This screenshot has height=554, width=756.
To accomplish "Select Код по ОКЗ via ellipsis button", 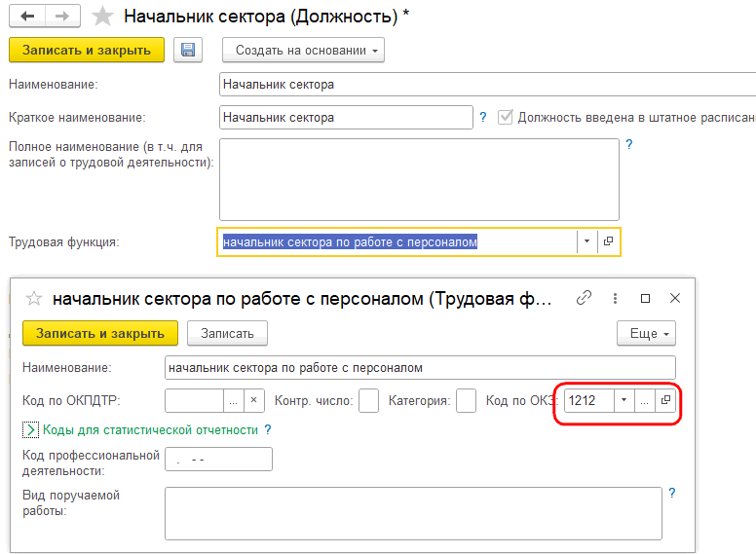I will point(645,400).
